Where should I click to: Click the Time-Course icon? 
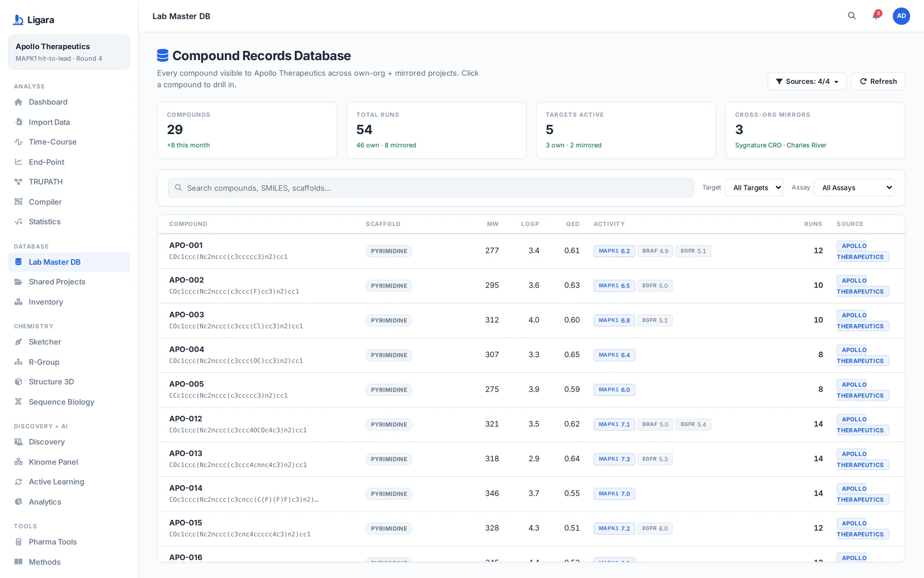(18, 142)
